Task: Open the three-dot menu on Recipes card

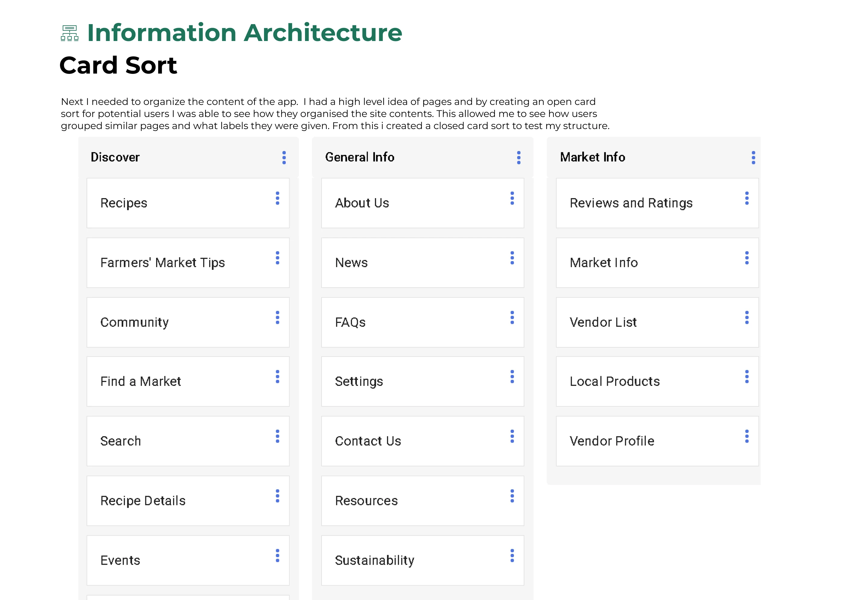Action: [x=277, y=198]
